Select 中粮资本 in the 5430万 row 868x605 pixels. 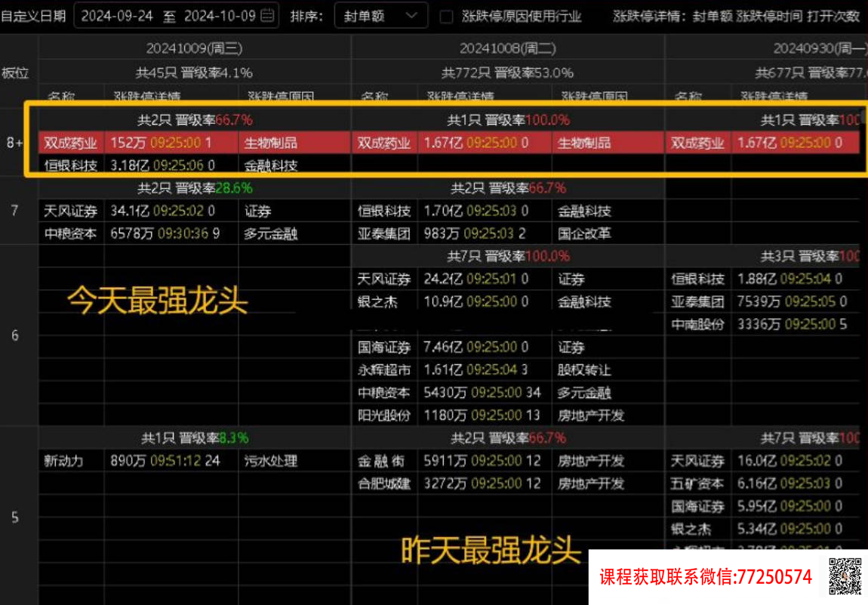coord(383,393)
